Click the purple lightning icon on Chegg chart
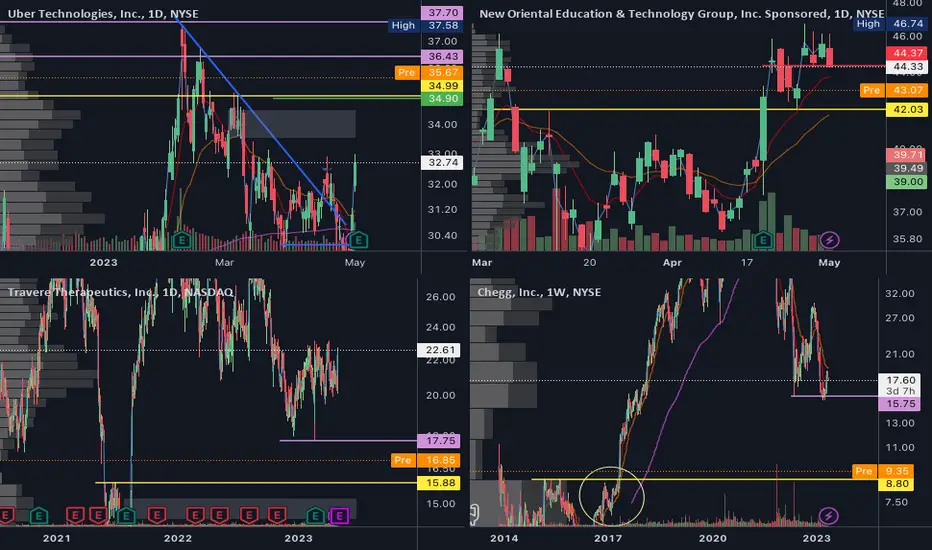The height and width of the screenshot is (550, 932). [x=829, y=516]
